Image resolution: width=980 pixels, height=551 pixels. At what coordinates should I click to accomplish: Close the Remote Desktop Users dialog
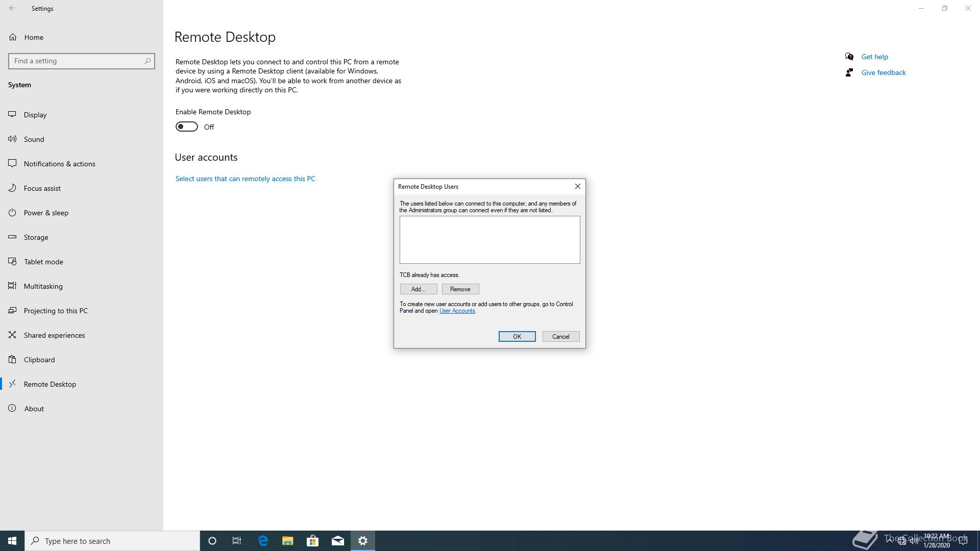point(578,186)
